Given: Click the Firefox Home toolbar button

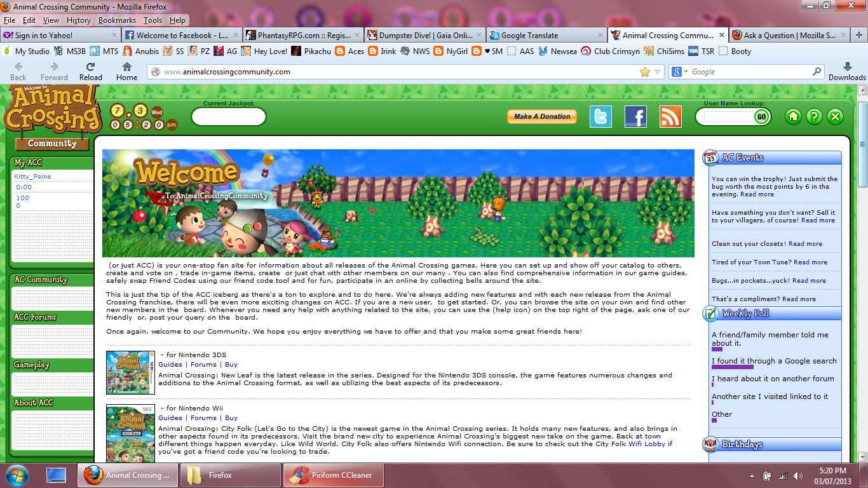Looking at the screenshot, I should [127, 71].
